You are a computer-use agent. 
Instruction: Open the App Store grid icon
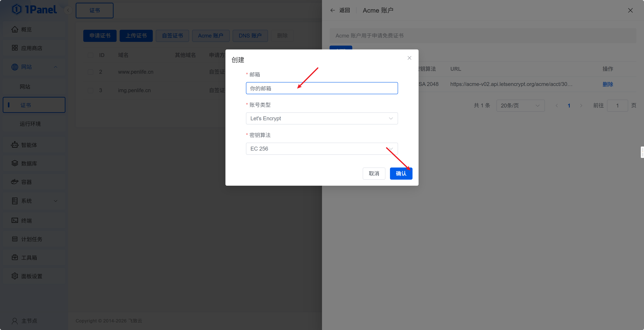(15, 48)
